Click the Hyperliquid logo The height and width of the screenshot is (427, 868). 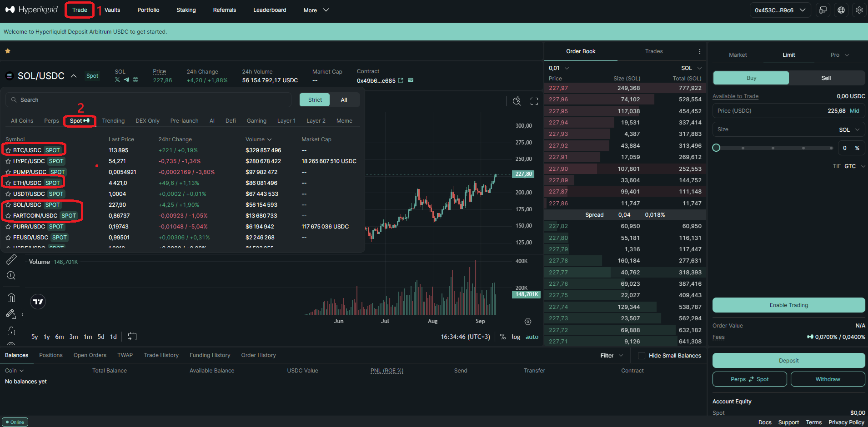click(31, 10)
